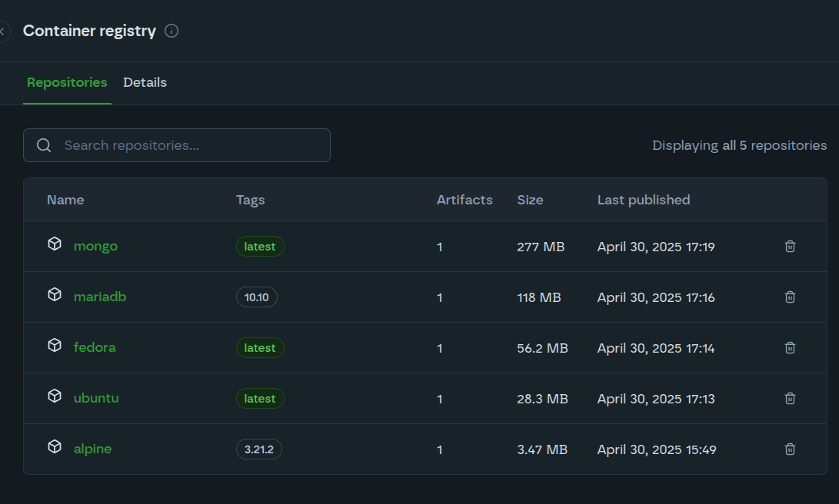Open the fedora repository link

tap(95, 346)
